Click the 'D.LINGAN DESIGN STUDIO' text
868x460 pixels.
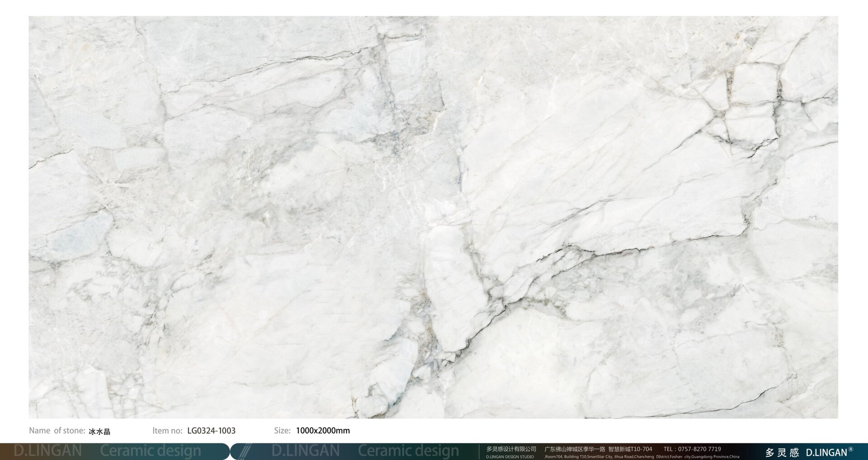pos(510,457)
